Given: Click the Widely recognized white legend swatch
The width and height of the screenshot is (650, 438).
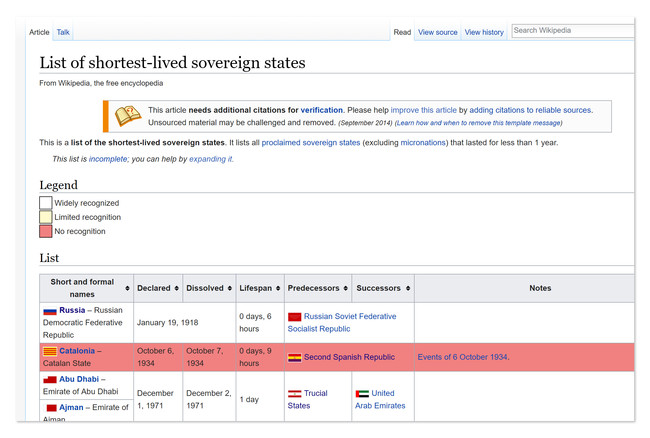Looking at the screenshot, I should point(46,203).
